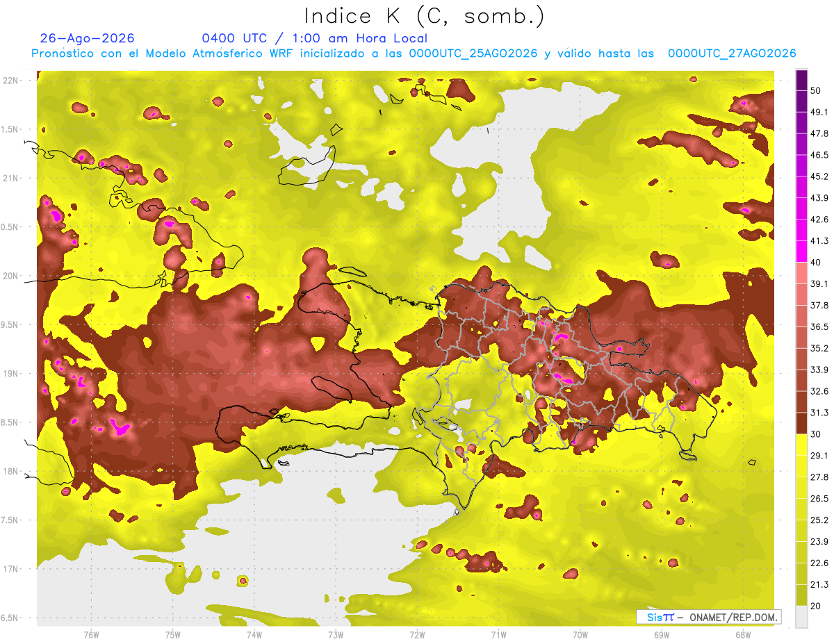This screenshot has width=834, height=644.
Task: Click the '29.1' color scale value
Action: coord(819,455)
